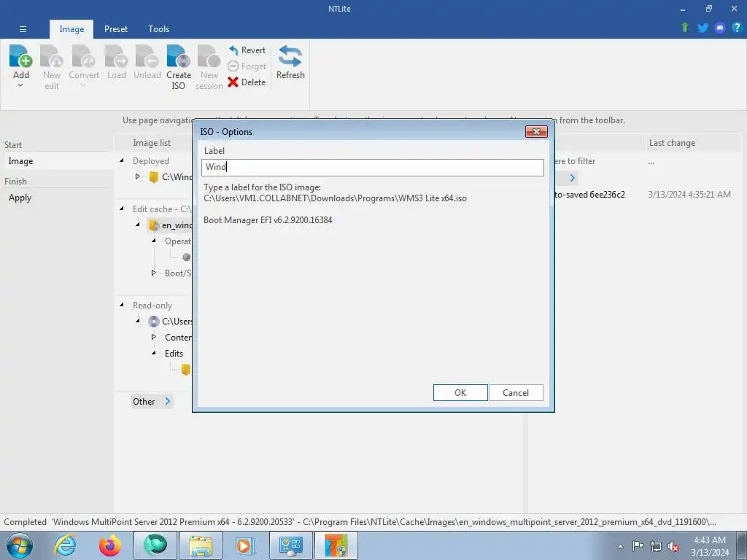Click the blue chevron near filter box
Image resolution: width=747 pixels, height=560 pixels.
(x=572, y=178)
